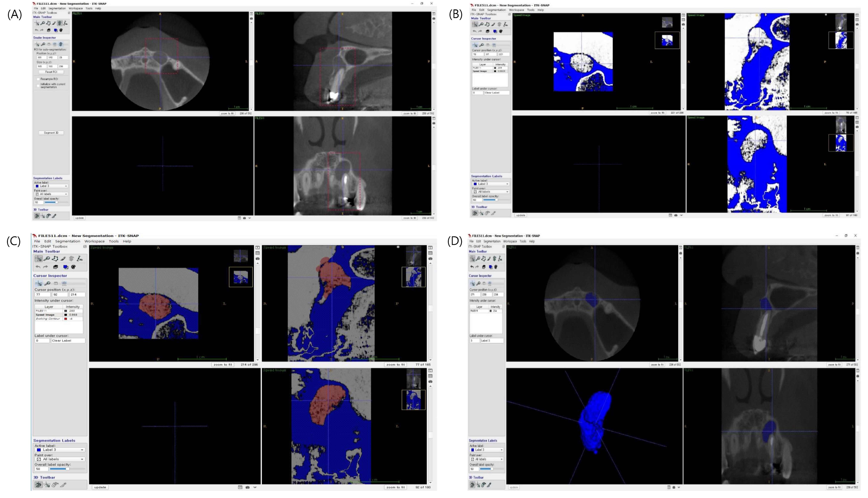The width and height of the screenshot is (868, 498).
Task: Select Polygon tool in panel C toolbar
Action: [x=55, y=259]
